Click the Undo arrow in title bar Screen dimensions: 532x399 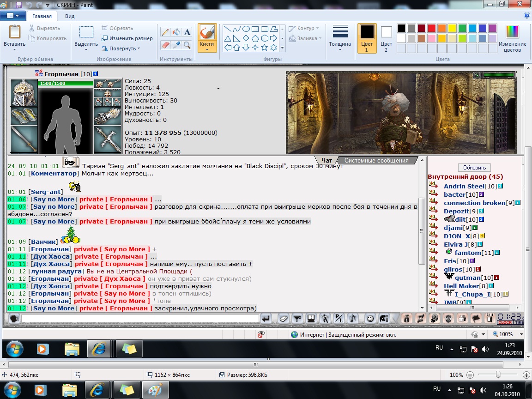(30, 5)
